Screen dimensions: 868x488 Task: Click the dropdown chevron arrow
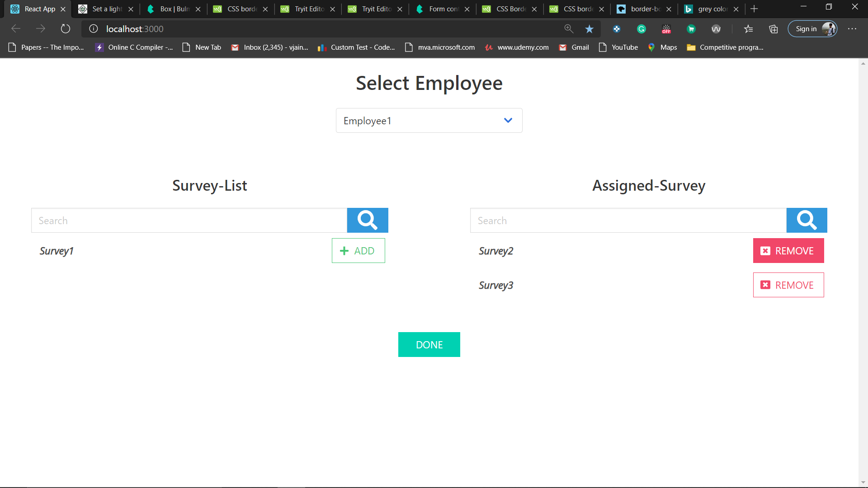(x=508, y=121)
